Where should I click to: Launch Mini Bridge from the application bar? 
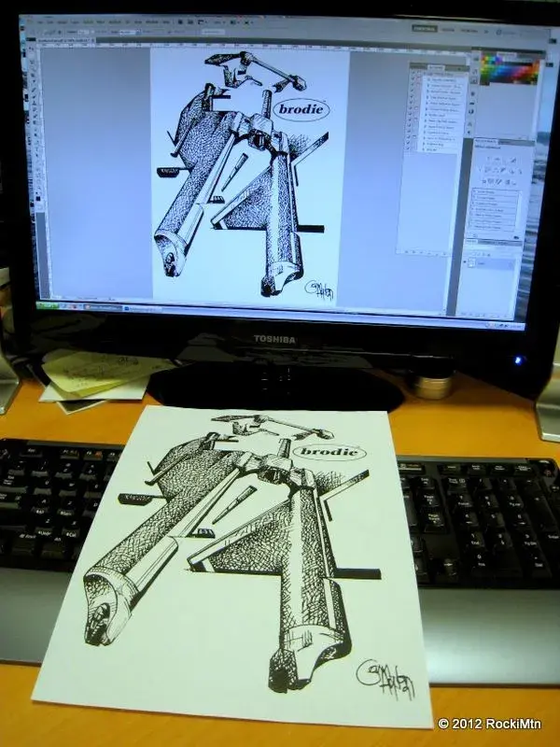coord(190,22)
